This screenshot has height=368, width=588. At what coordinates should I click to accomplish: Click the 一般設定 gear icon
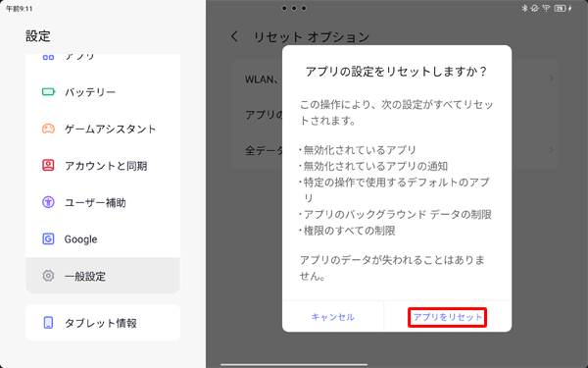48,276
